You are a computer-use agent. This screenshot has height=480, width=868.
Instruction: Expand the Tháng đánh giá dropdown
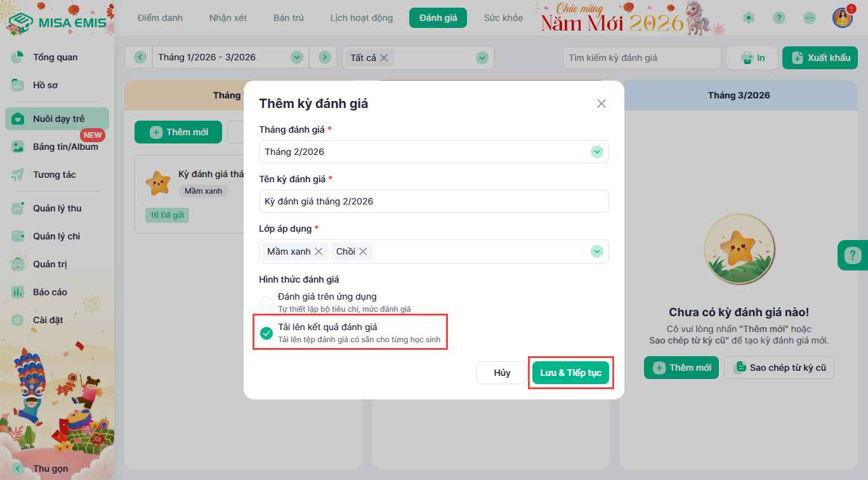596,152
